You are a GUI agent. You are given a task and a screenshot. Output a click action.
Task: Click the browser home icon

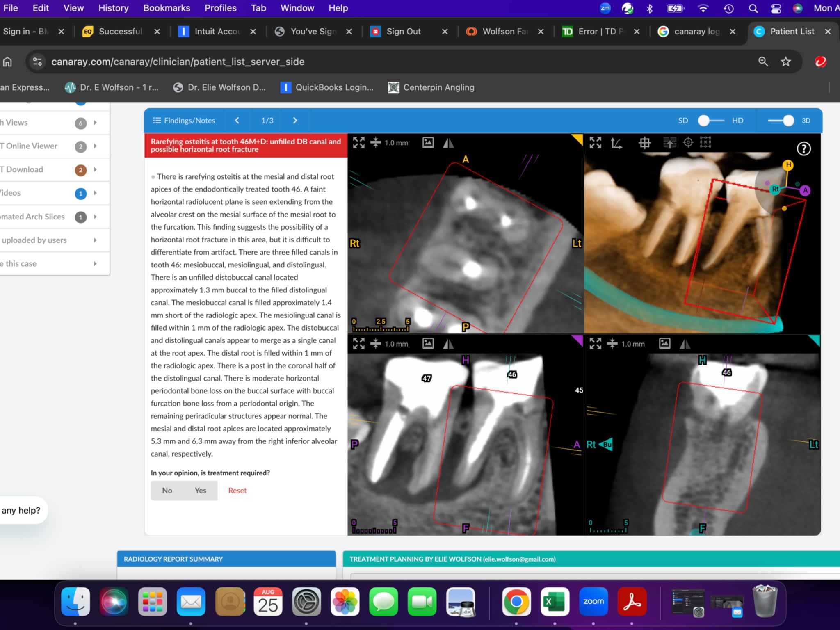7,62
